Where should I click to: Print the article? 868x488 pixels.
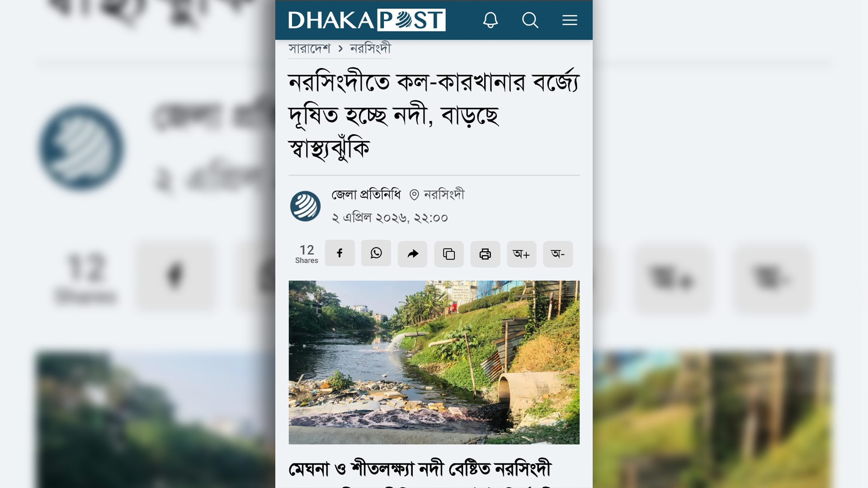point(485,254)
